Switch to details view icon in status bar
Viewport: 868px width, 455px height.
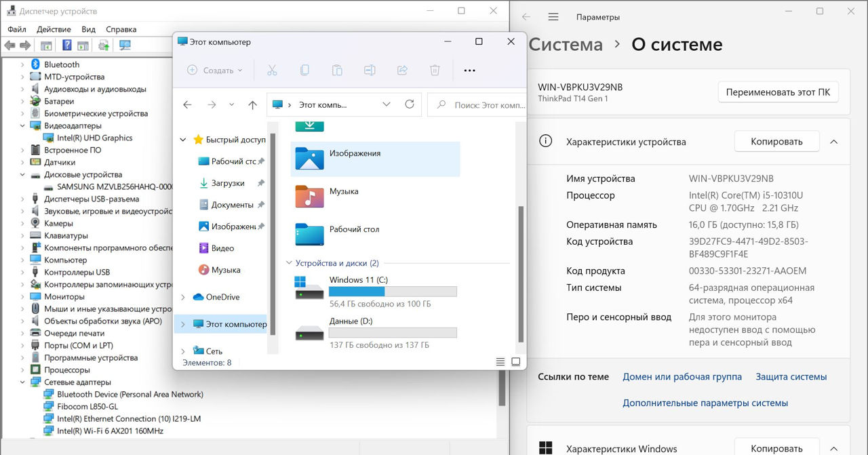pos(500,362)
